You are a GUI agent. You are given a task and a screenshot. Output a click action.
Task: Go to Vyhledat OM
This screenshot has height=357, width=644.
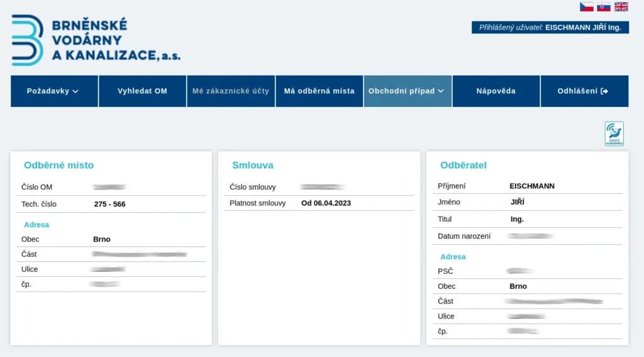pos(142,91)
